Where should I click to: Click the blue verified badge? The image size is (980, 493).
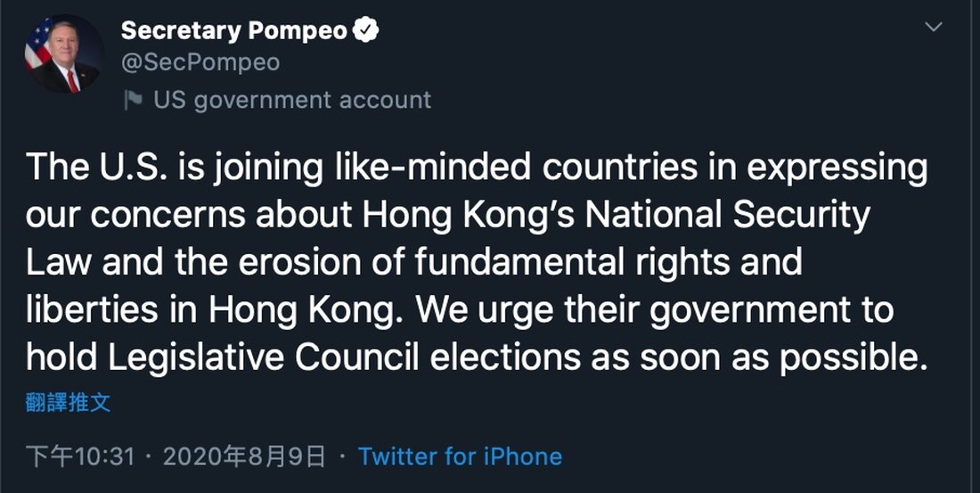coord(366,30)
